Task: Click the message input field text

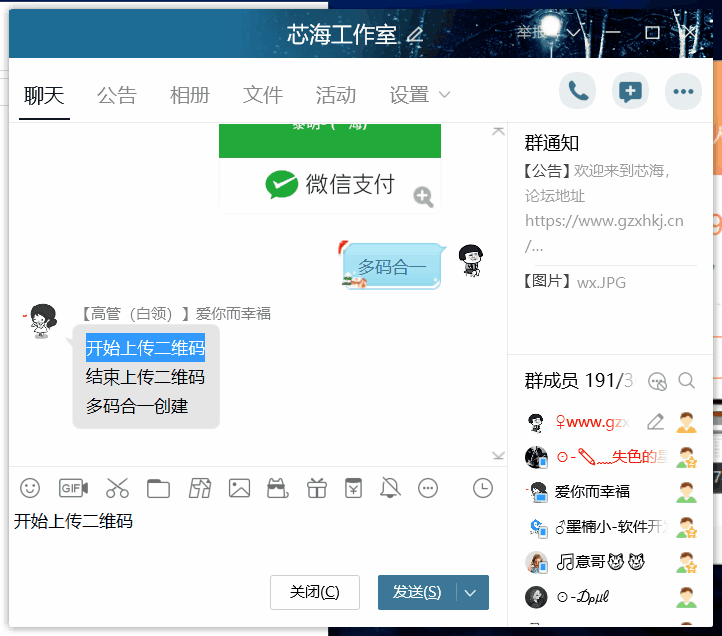Action: pyautogui.click(x=73, y=521)
